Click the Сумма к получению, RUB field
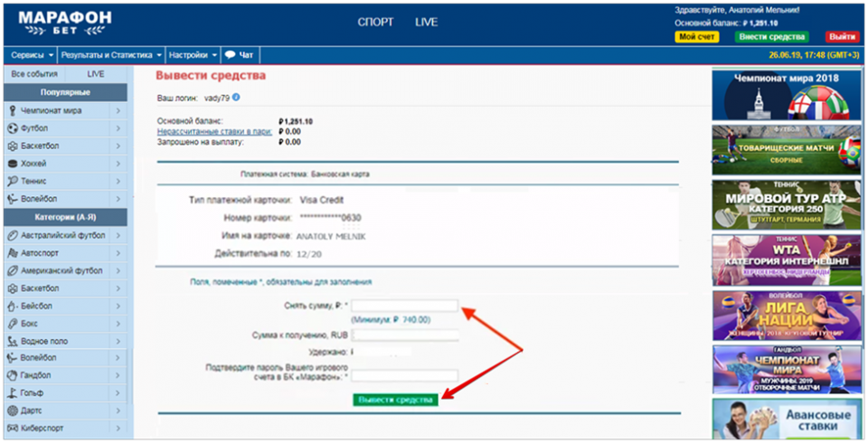This screenshot has width=868, height=443. pos(405,335)
